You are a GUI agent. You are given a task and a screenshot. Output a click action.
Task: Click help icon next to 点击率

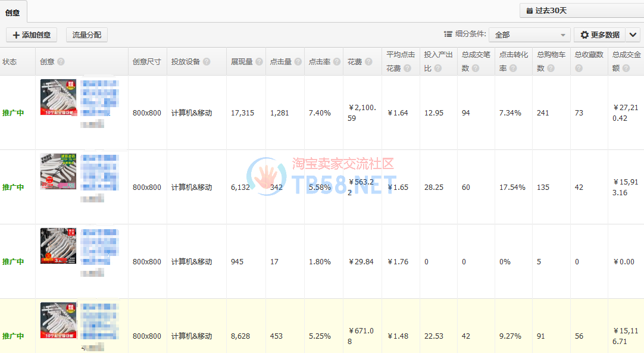(337, 62)
